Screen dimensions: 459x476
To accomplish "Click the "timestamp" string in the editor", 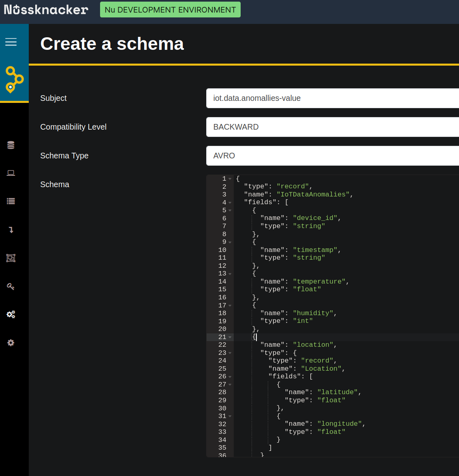I will coord(315,250).
